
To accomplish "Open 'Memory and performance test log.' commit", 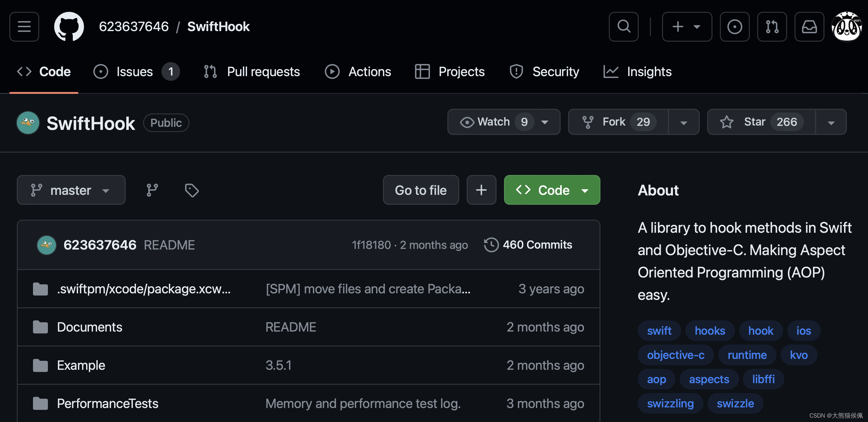I will 363,403.
